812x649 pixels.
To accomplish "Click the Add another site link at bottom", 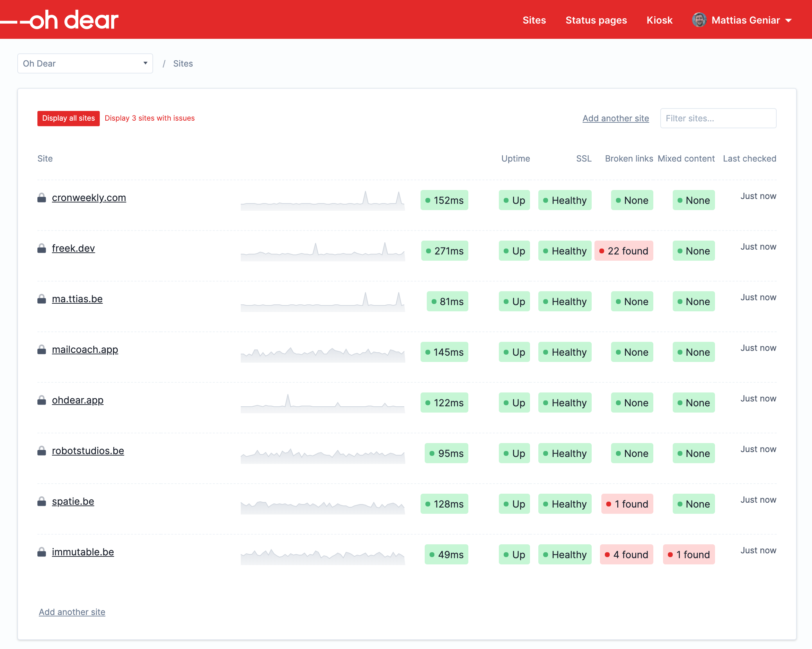I will 72,611.
